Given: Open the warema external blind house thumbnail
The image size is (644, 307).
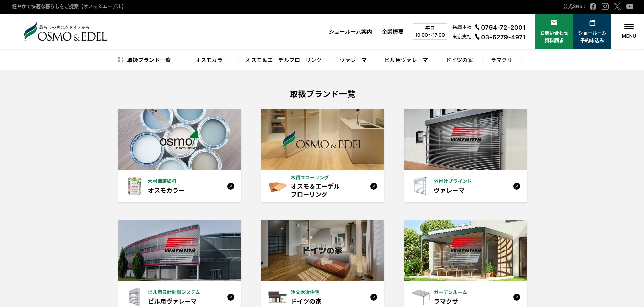Looking at the screenshot, I should coord(466,140).
